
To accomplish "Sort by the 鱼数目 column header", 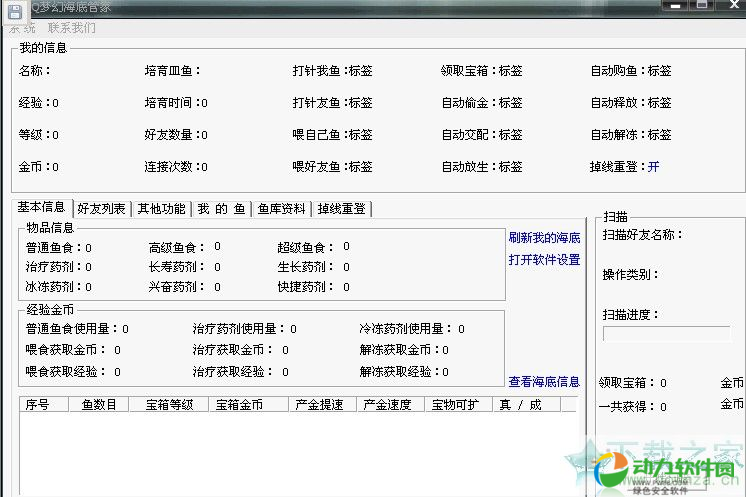I will 99,405.
